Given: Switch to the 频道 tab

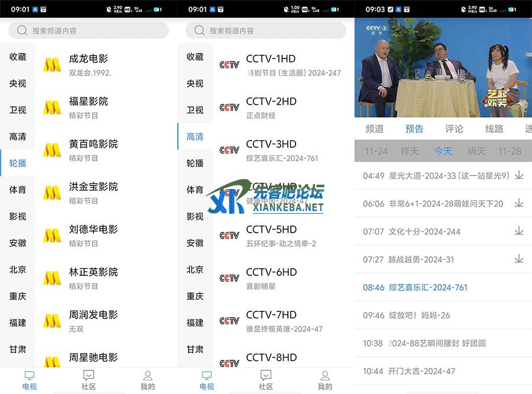Looking at the screenshot, I should click(x=374, y=129).
